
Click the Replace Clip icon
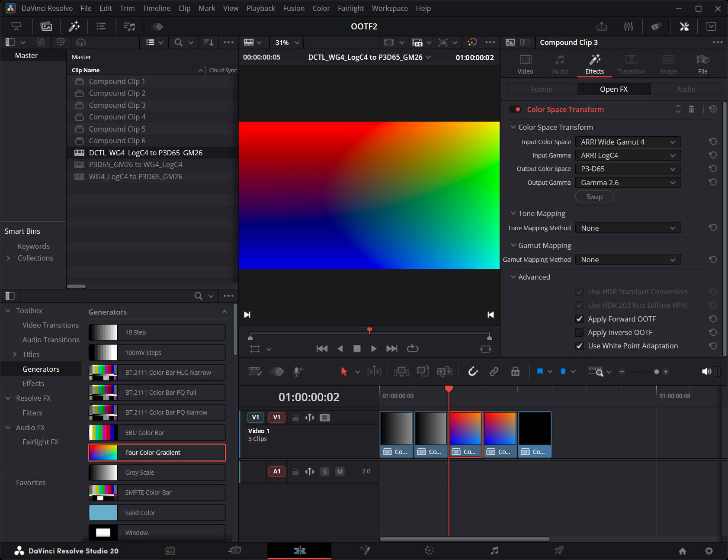(445, 371)
